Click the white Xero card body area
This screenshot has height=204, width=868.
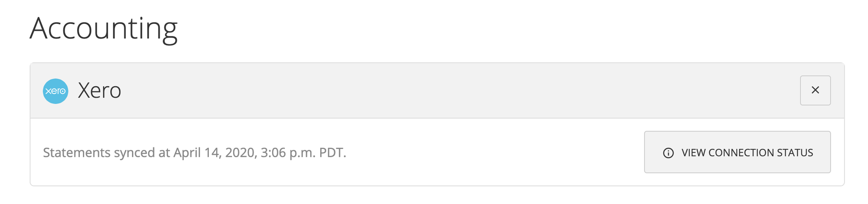tap(477, 153)
